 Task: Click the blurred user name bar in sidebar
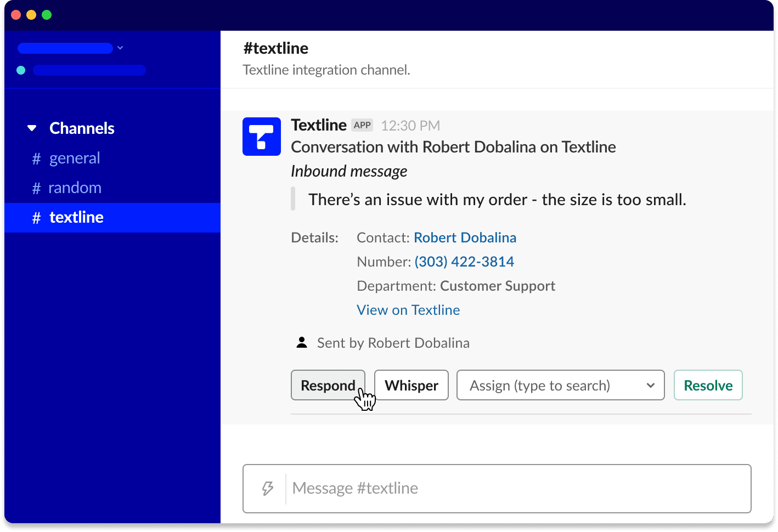pos(89,70)
